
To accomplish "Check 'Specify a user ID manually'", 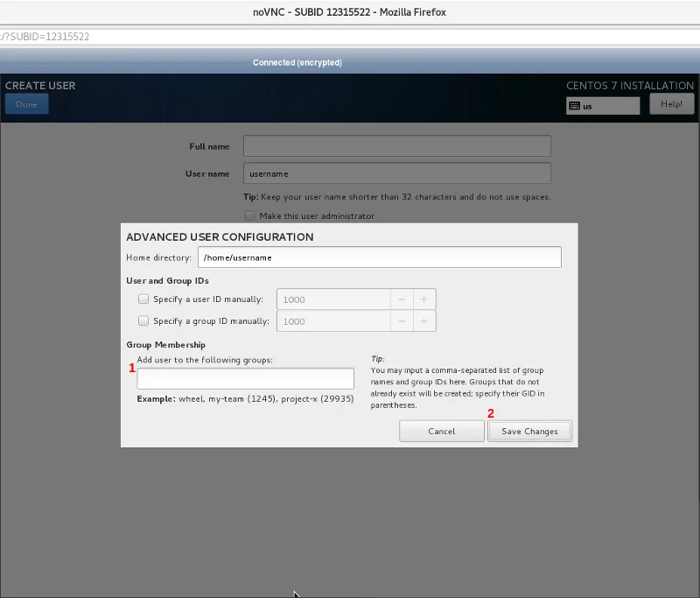I will tap(143, 299).
